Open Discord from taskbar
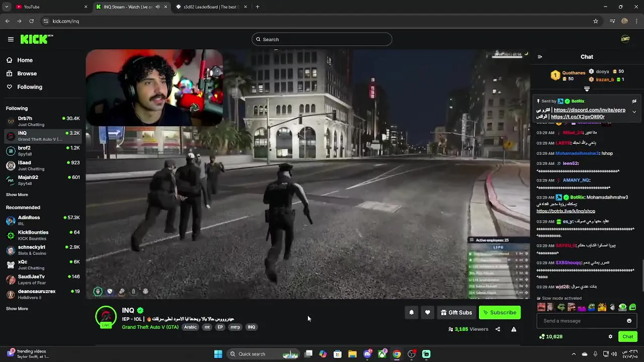The height and width of the screenshot is (362, 644). tap(367, 354)
